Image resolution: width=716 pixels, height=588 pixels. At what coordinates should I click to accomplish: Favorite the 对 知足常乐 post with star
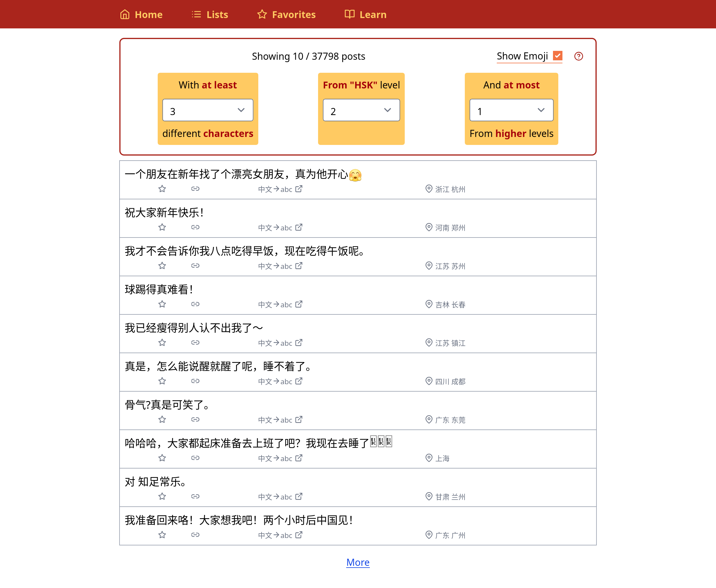click(162, 497)
